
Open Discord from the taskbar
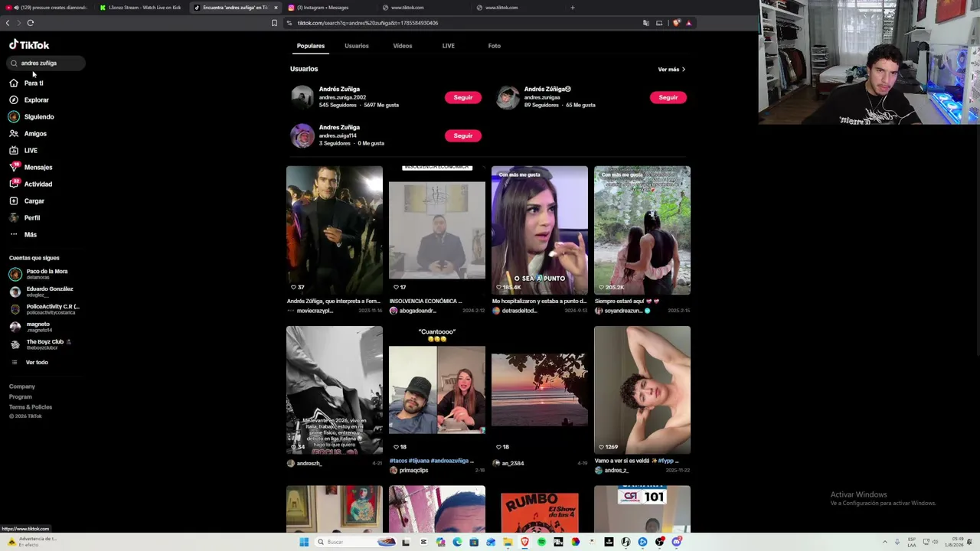[x=676, y=542]
